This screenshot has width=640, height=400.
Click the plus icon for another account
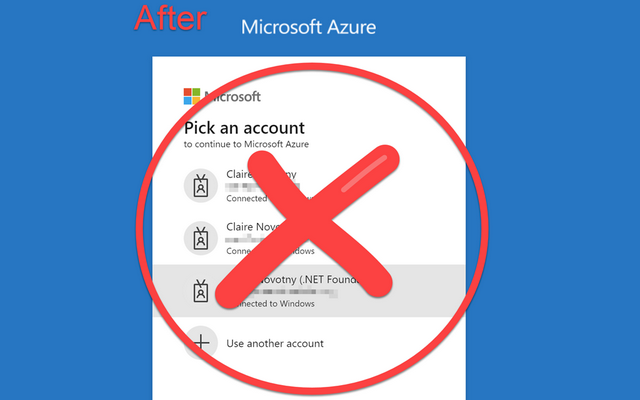(x=200, y=343)
